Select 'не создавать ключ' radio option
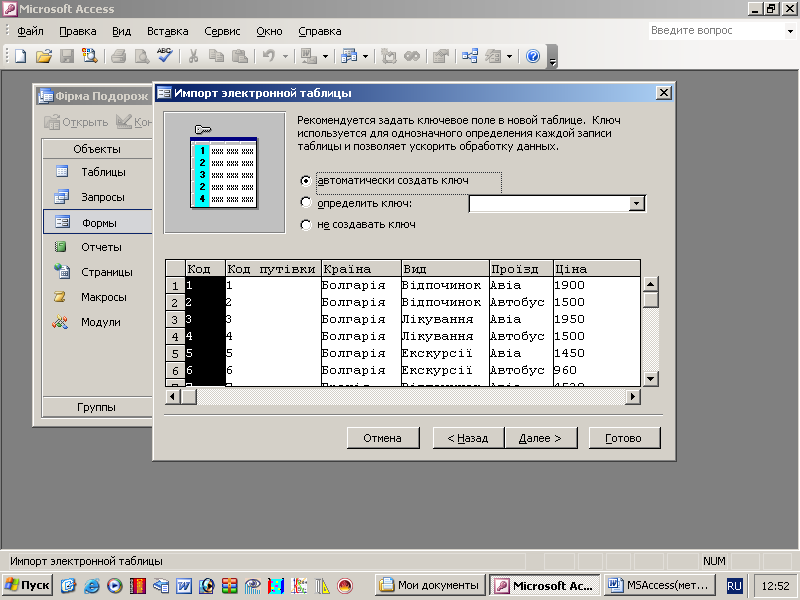 [306, 224]
